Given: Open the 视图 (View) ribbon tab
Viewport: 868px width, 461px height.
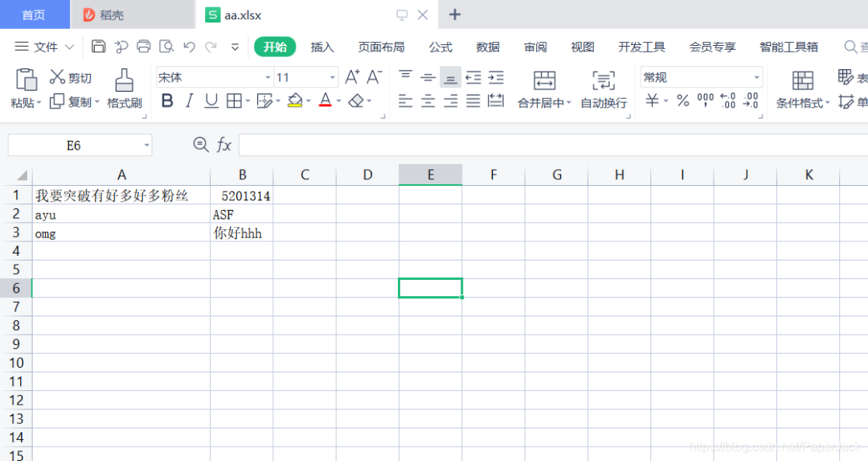Looking at the screenshot, I should click(583, 47).
